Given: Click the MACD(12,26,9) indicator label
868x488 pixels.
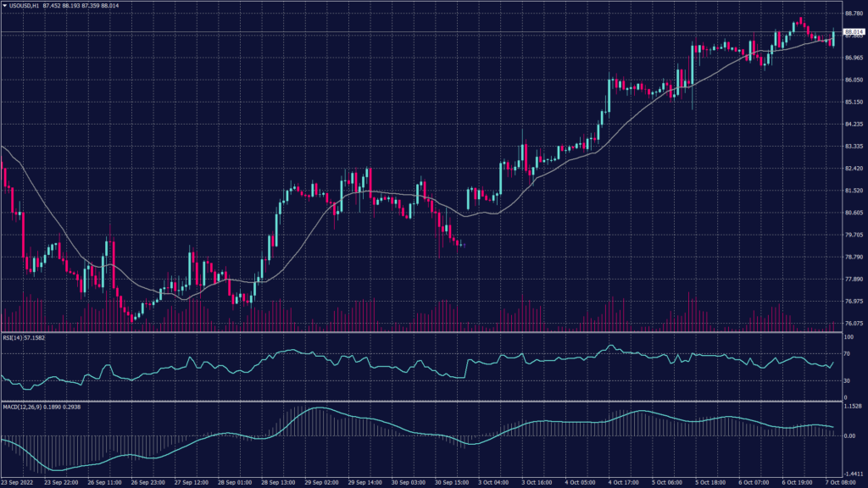Looking at the screenshot, I should pyautogui.click(x=22, y=408).
